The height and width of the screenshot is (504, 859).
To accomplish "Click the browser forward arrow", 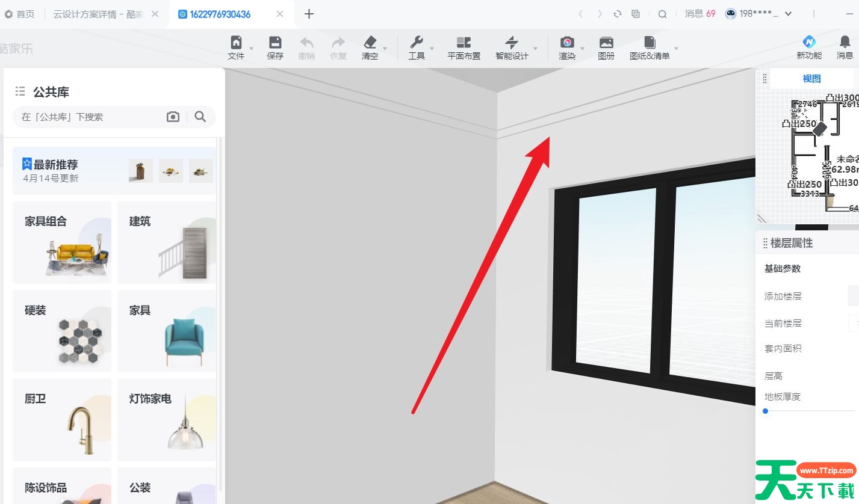I will pos(600,14).
